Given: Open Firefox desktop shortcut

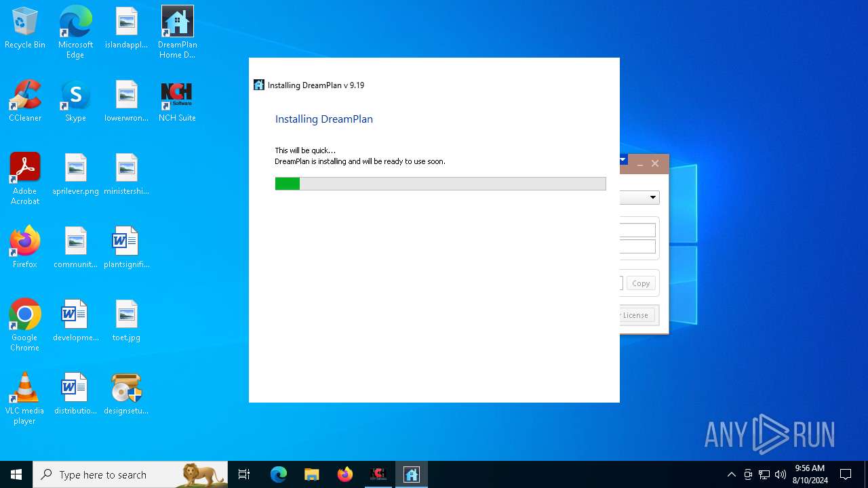Looking at the screenshot, I should 25,247.
